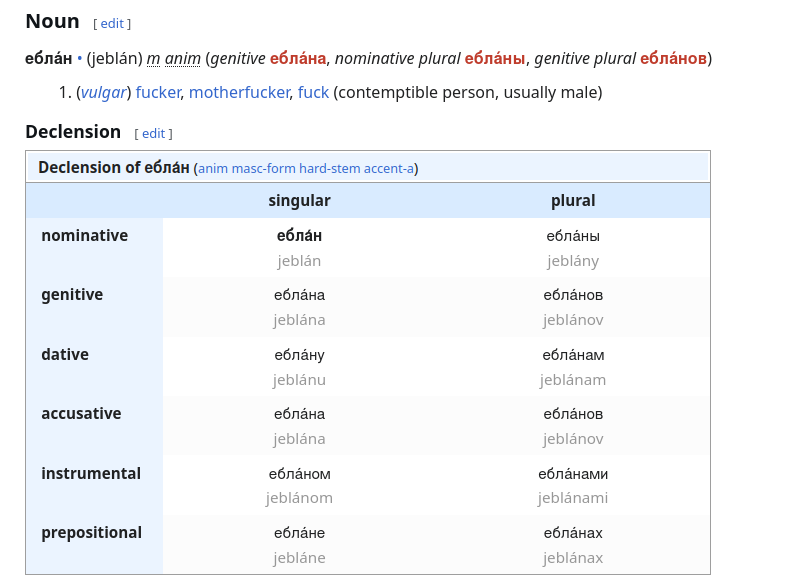786x586 pixels.
Task: Click genitive singular cell ебла́на
Action: 299,295
